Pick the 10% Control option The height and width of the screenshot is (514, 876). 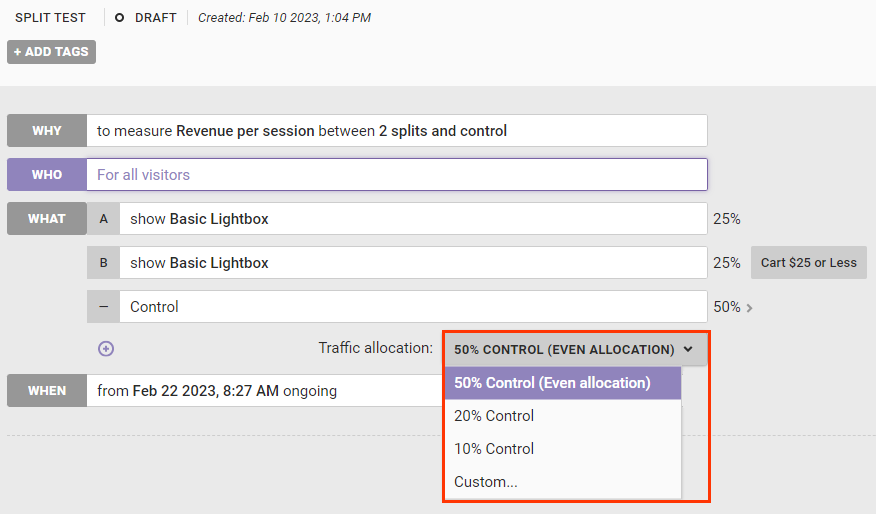click(x=563, y=449)
